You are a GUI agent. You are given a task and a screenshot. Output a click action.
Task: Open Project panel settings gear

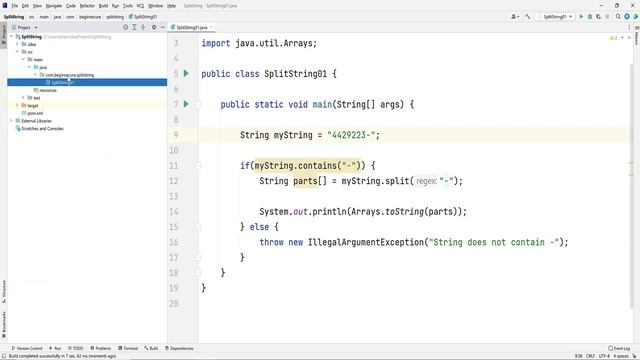[x=154, y=27]
